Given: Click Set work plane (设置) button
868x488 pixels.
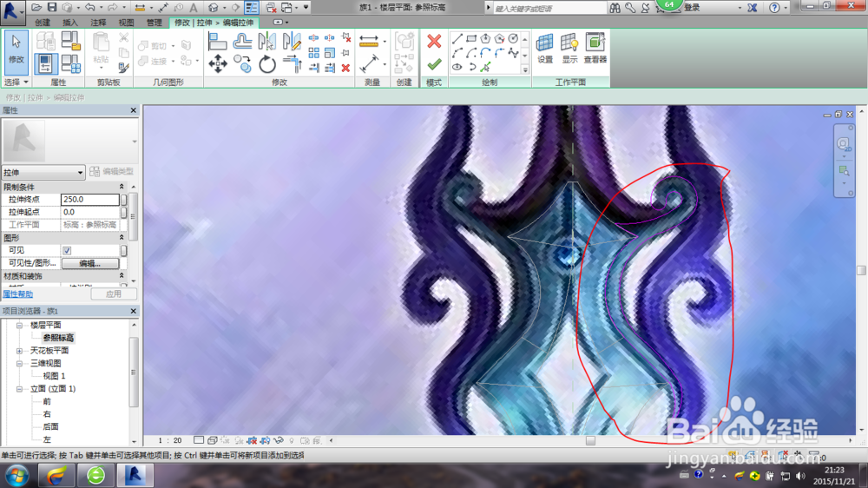Looking at the screenshot, I should pos(545,49).
